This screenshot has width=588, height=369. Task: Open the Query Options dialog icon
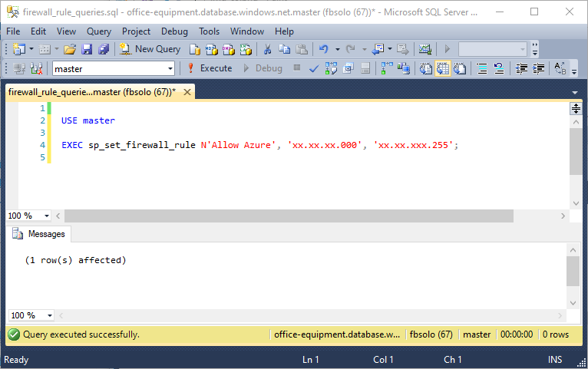click(x=349, y=68)
